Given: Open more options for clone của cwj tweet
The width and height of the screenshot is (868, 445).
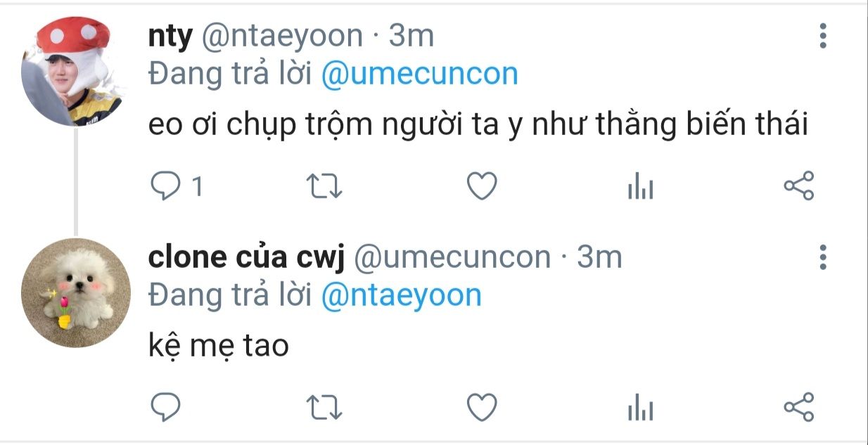Looking at the screenshot, I should tap(824, 257).
